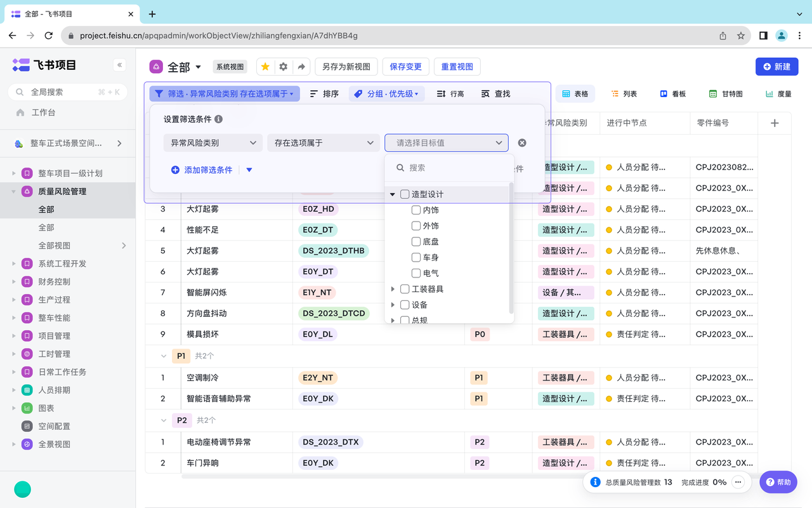812x508 pixels.
Task: Click the blue 新建 button
Action: point(777,67)
